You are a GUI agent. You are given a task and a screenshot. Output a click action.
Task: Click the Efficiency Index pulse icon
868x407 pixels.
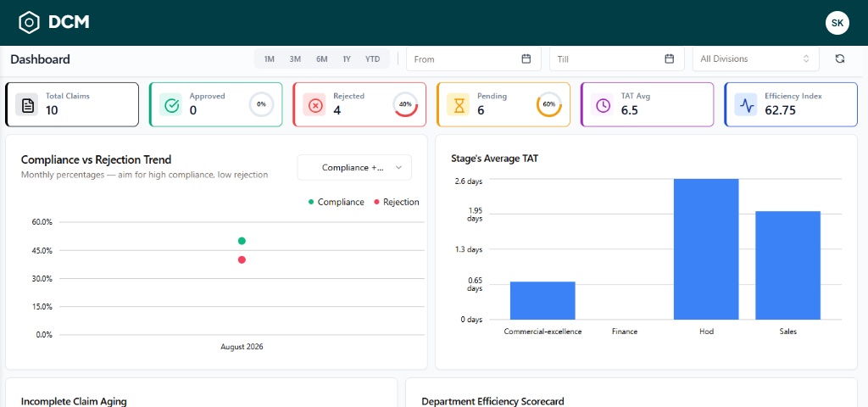[x=746, y=104]
